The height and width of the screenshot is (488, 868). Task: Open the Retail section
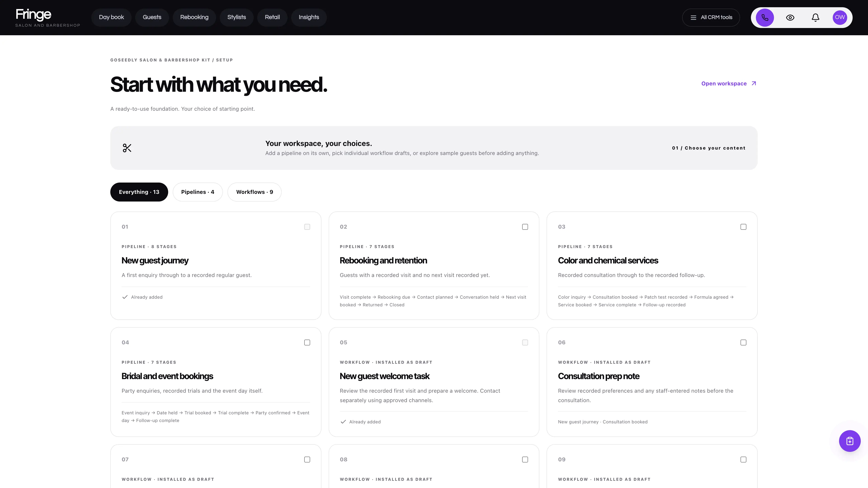tap(272, 18)
